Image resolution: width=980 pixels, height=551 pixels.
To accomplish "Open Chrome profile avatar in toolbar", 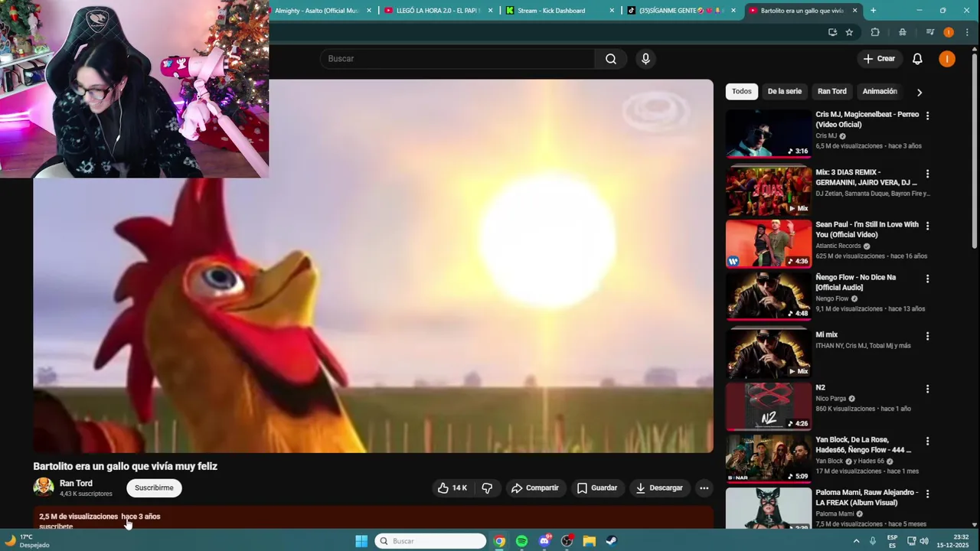I will click(x=949, y=32).
